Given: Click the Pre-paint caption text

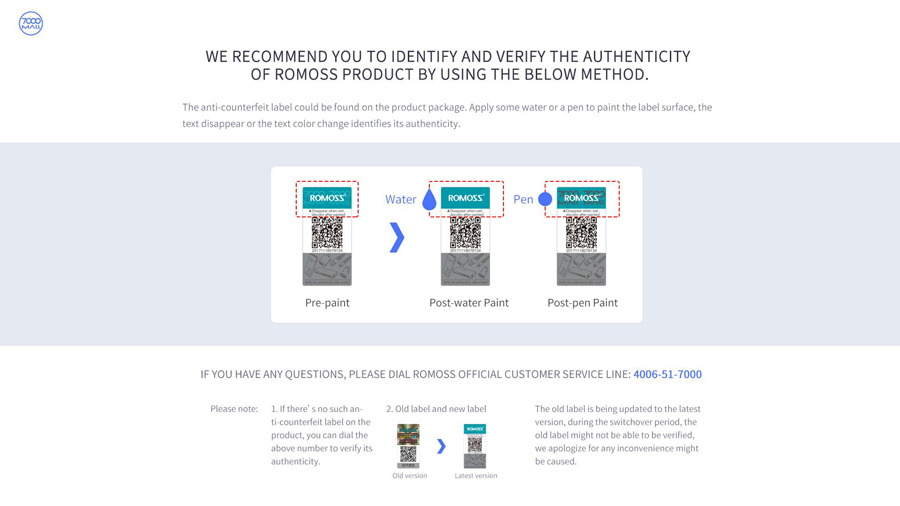Looking at the screenshot, I should 327,303.
